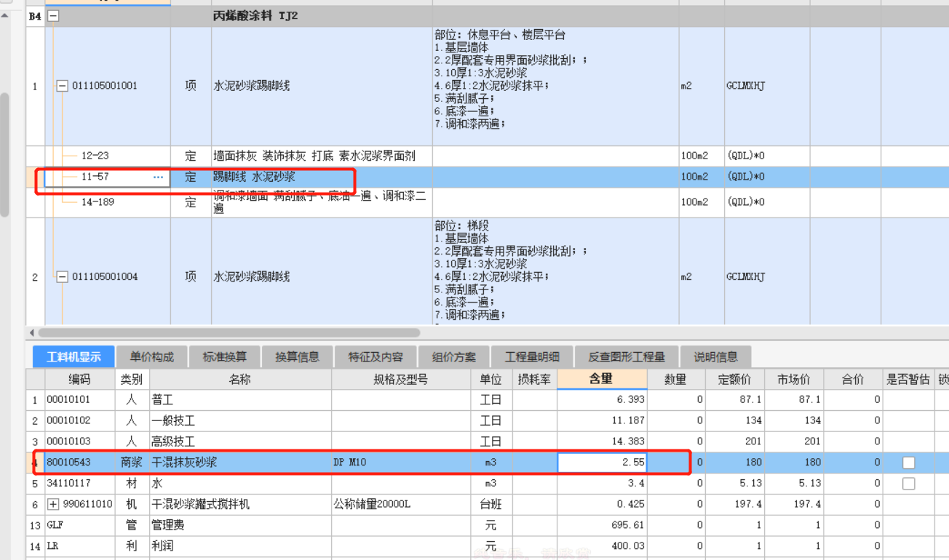The image size is (949, 560).
Task: Open ellipsis button in 11-57 code cell
Action: tap(158, 177)
